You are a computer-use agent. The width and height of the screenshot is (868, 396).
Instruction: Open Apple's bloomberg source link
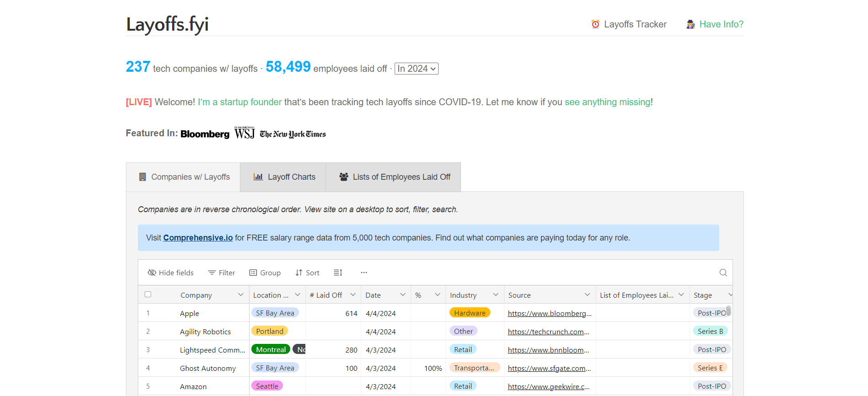[549, 313]
